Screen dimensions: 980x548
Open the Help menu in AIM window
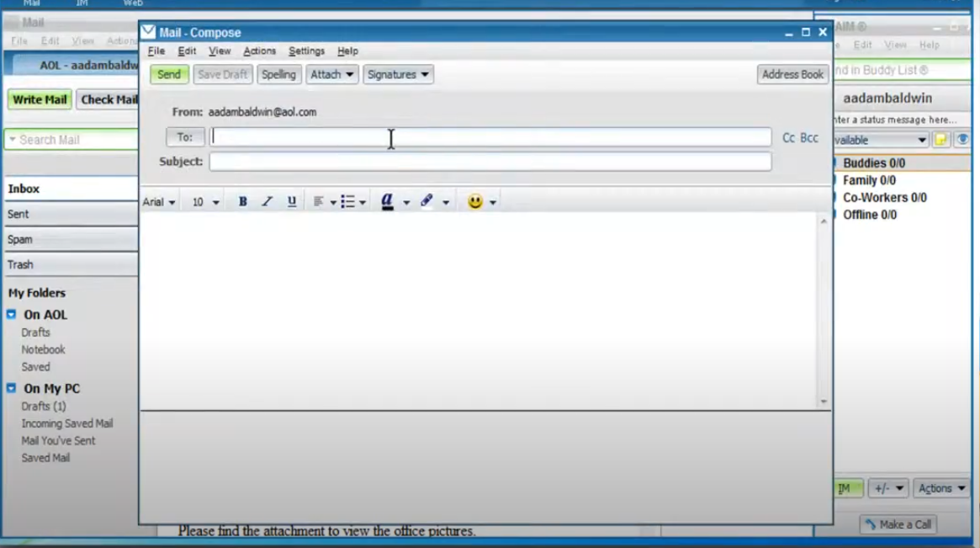coord(930,45)
